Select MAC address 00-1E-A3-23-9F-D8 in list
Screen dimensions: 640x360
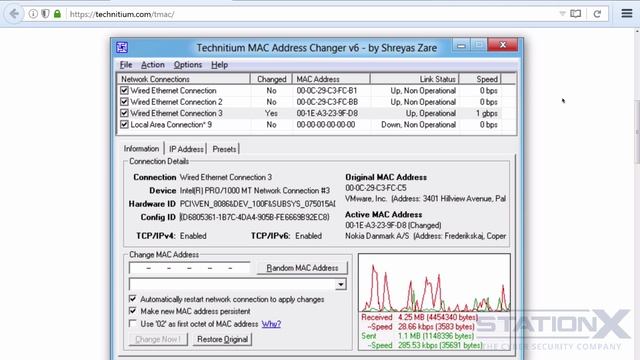tap(327, 113)
